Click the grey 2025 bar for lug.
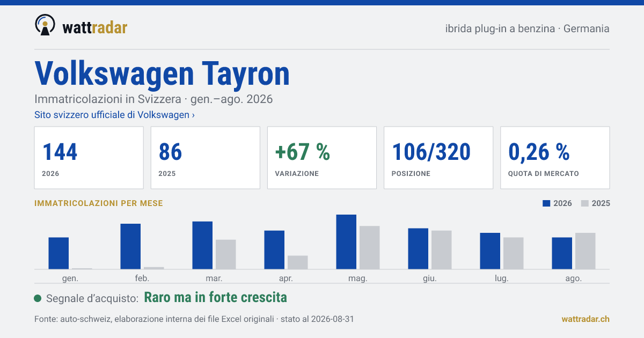The image size is (644, 338). [x=514, y=253]
